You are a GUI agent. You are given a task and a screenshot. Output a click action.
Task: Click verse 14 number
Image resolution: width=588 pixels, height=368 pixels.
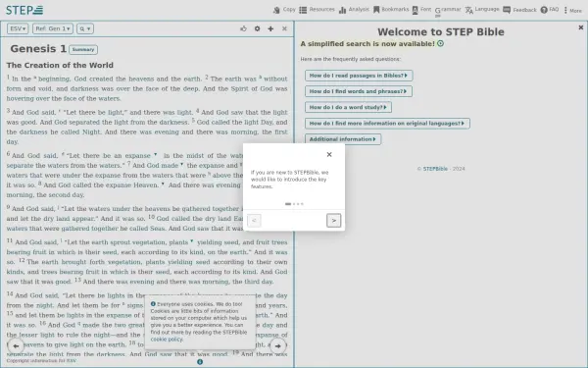10,293
